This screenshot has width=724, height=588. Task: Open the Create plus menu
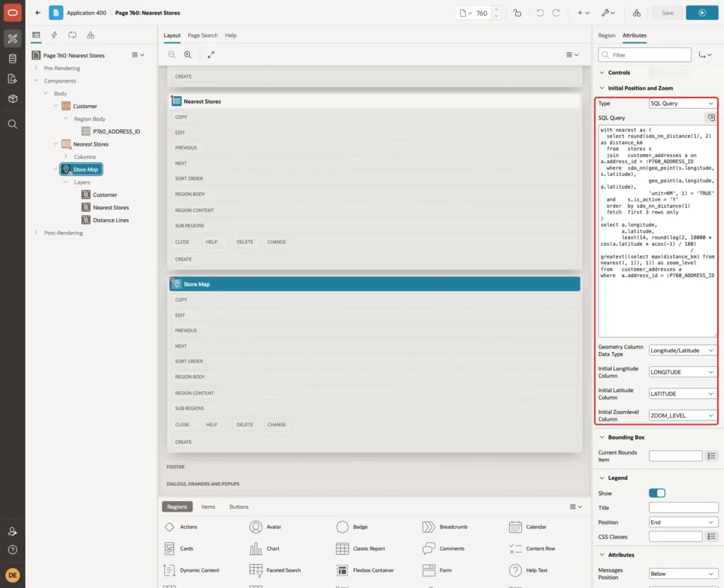[x=583, y=13]
